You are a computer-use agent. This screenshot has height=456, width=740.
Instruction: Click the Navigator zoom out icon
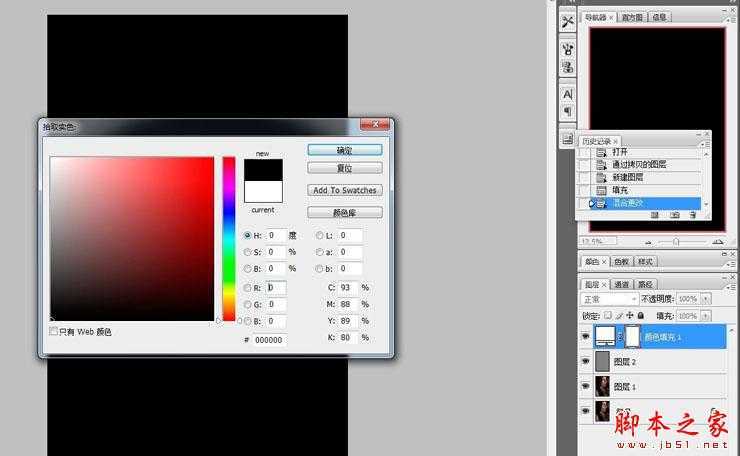point(648,242)
